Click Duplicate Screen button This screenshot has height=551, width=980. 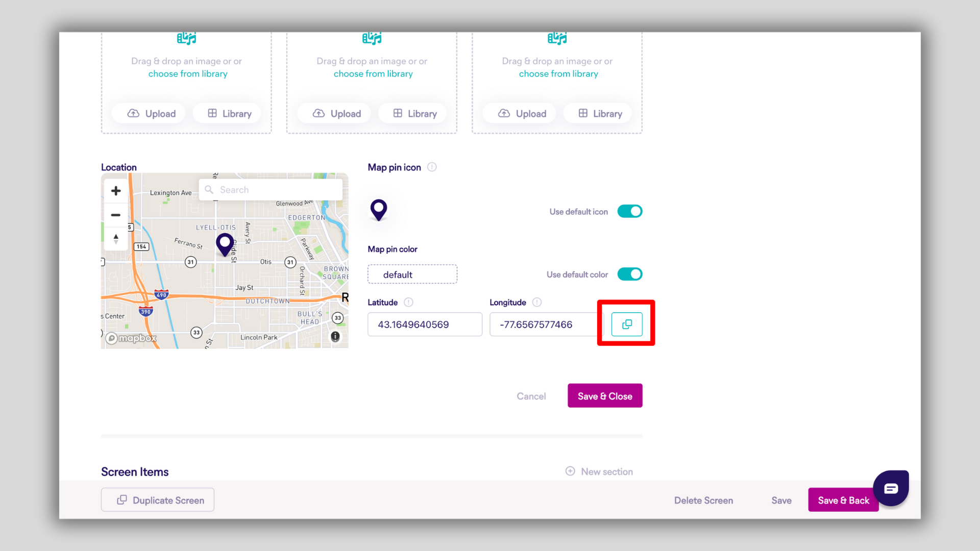[x=158, y=500]
